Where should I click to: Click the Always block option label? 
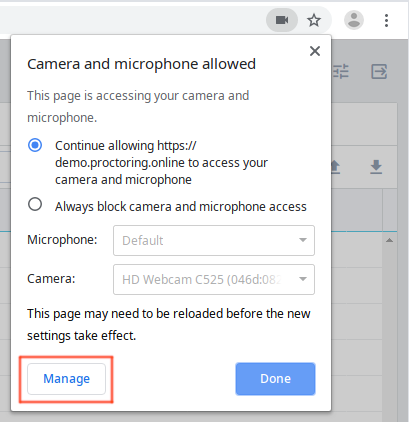[x=181, y=207]
